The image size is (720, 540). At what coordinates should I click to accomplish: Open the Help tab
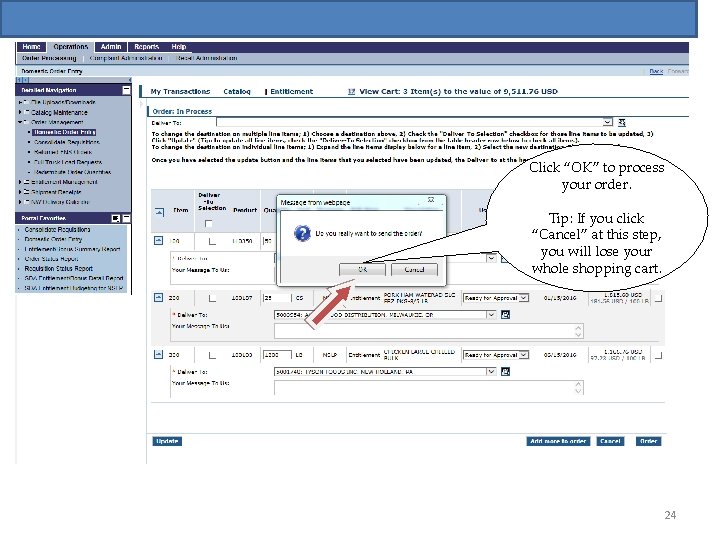179,47
